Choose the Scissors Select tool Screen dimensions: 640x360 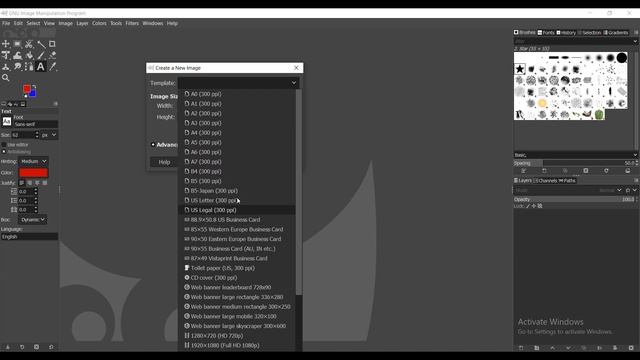point(29,44)
